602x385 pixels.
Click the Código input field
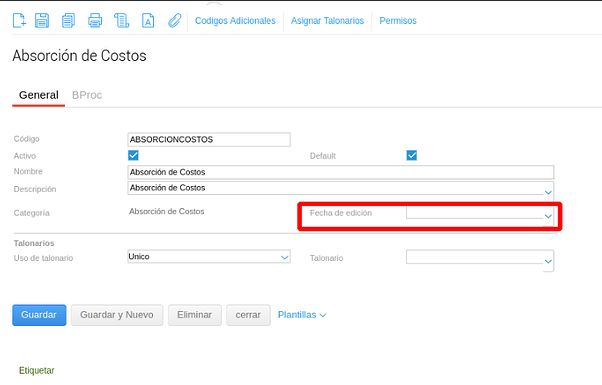click(209, 140)
